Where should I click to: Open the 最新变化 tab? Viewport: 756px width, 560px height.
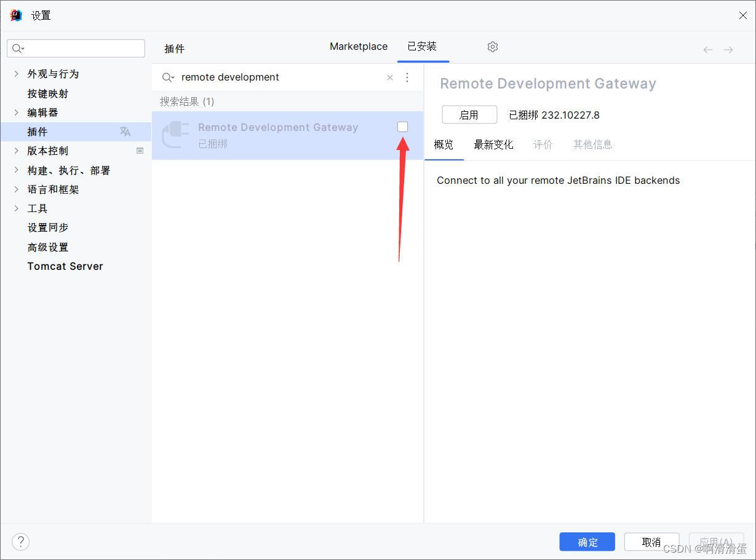pos(494,144)
